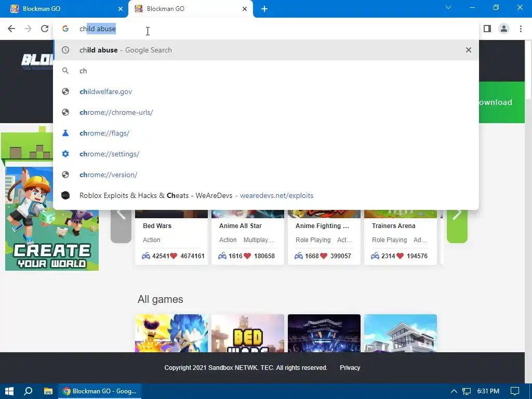532x399 pixels.
Task: Click the flask icon beside chrome://flags/
Action: [x=65, y=133]
